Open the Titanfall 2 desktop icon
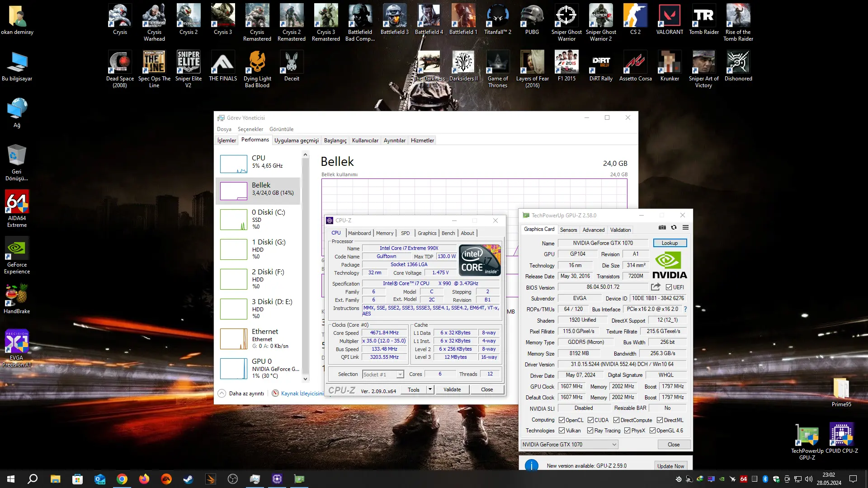Image resolution: width=868 pixels, height=488 pixels. pyautogui.click(x=498, y=19)
